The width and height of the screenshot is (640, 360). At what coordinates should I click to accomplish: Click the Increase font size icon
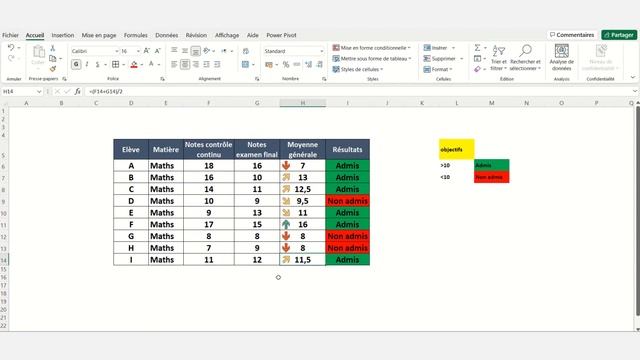pos(147,51)
